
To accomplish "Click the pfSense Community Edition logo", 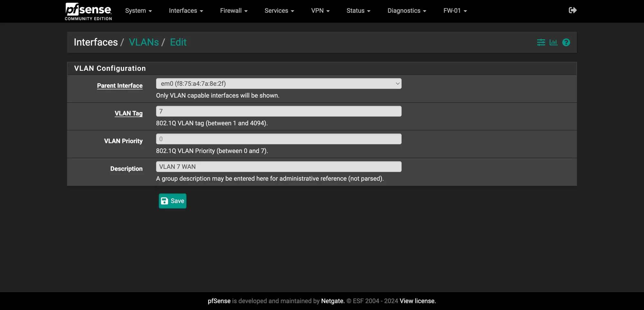I will point(89,11).
